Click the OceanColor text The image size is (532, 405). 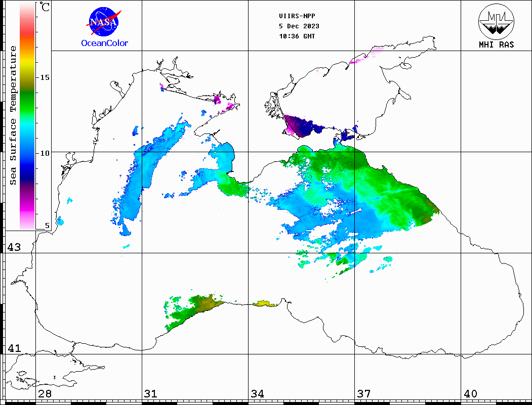point(104,43)
